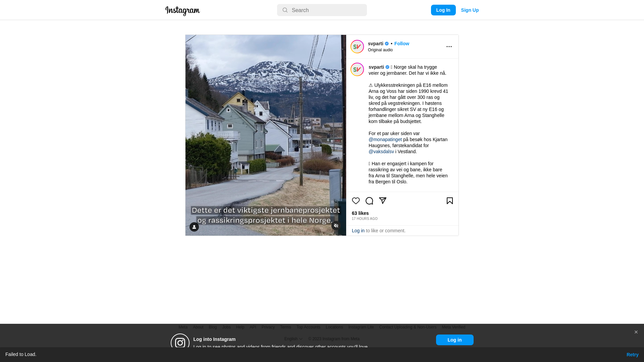Image resolution: width=644 pixels, height=362 pixels.
Task: Open the @vaksdalsv mention link
Action: pos(381,152)
